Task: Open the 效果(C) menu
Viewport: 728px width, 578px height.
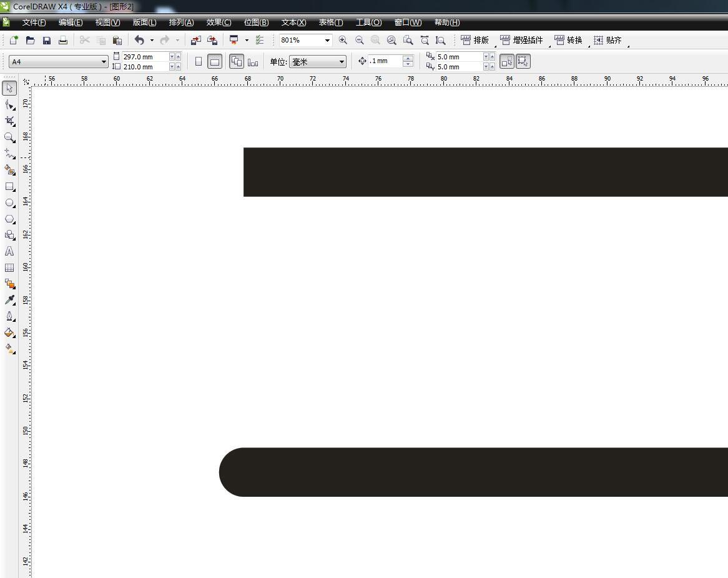Action: (x=219, y=22)
